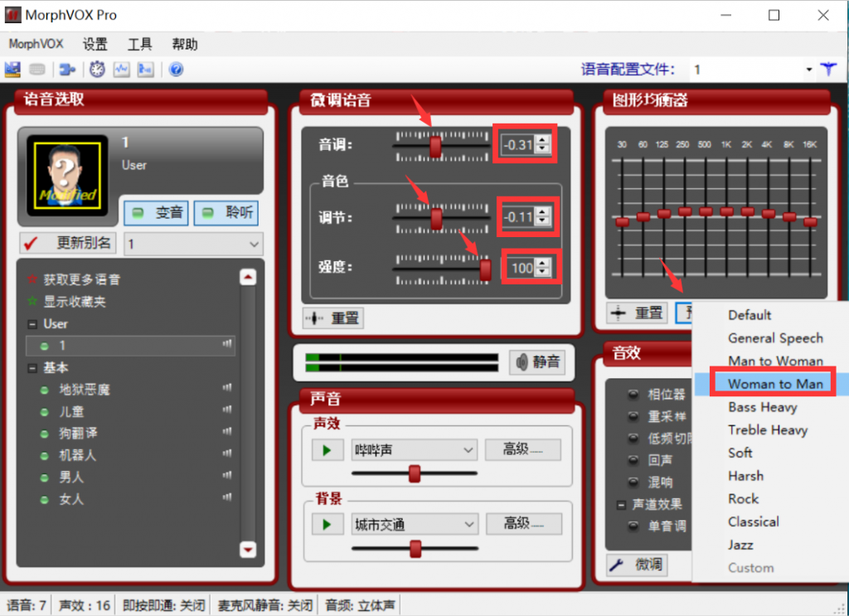
Task: Click the Modified user avatar image
Action: 67,176
